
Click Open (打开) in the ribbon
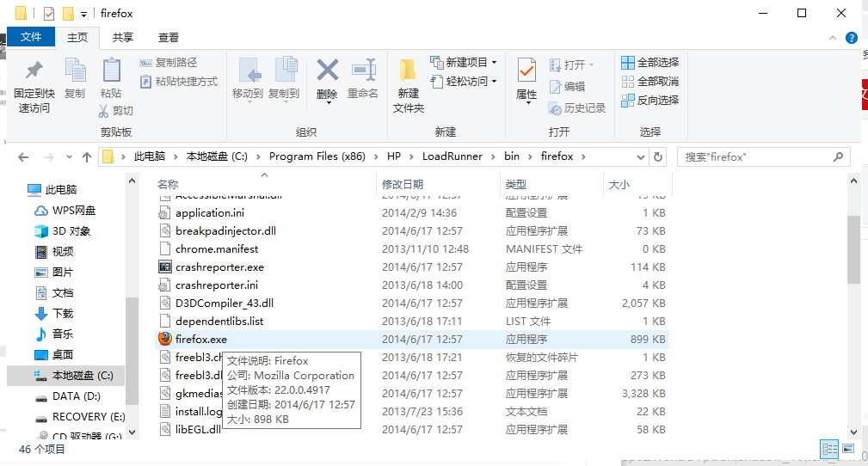[571, 64]
